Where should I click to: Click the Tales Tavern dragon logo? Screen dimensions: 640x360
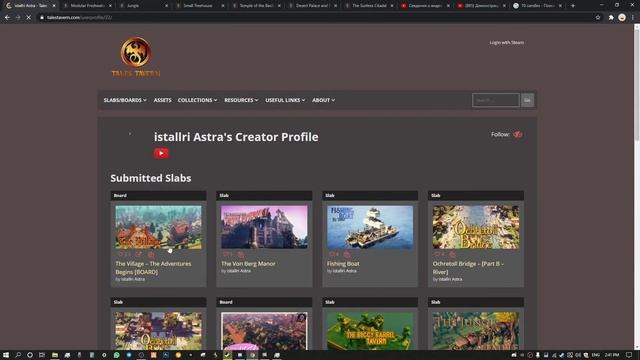136,57
